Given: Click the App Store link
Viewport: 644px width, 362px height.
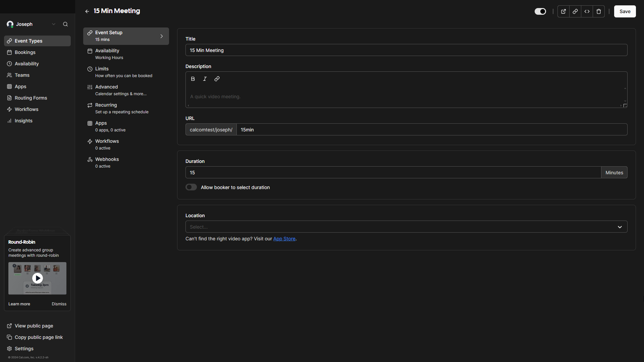Looking at the screenshot, I should pyautogui.click(x=284, y=239).
